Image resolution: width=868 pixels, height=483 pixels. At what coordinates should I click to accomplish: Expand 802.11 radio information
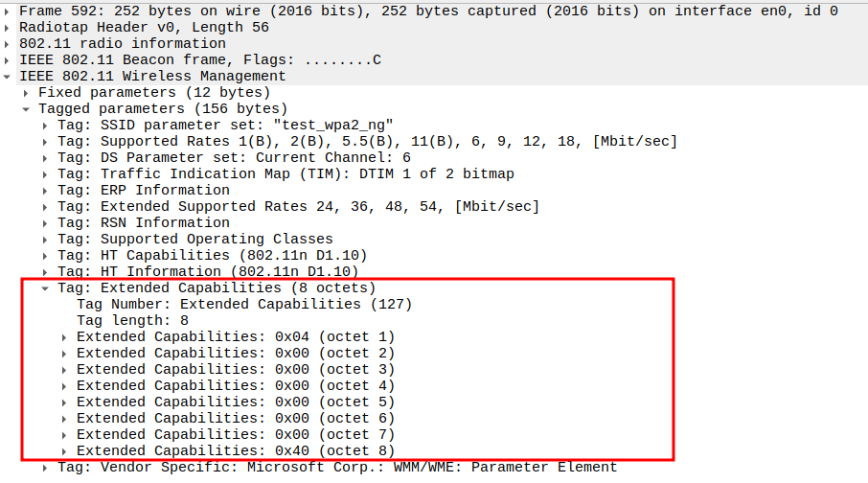tap(8, 44)
